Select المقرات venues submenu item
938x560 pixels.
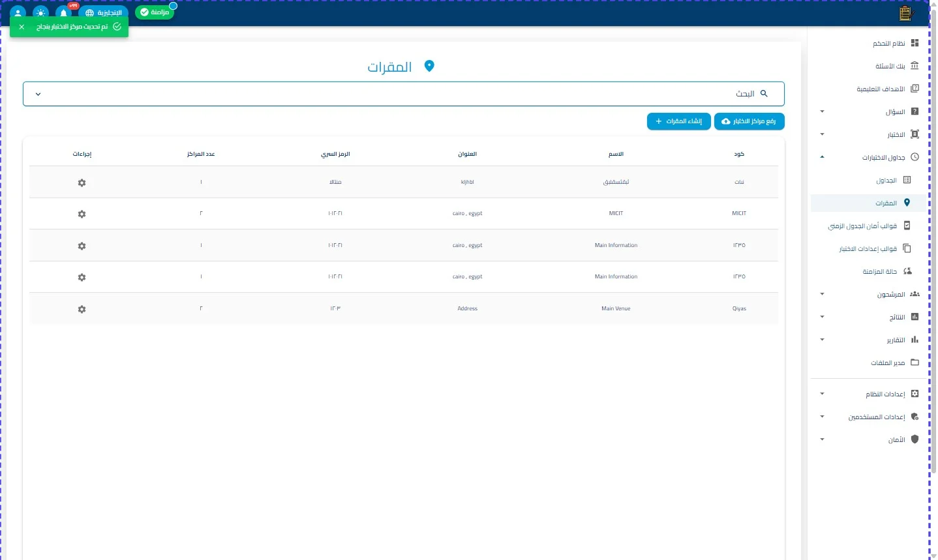pos(869,203)
